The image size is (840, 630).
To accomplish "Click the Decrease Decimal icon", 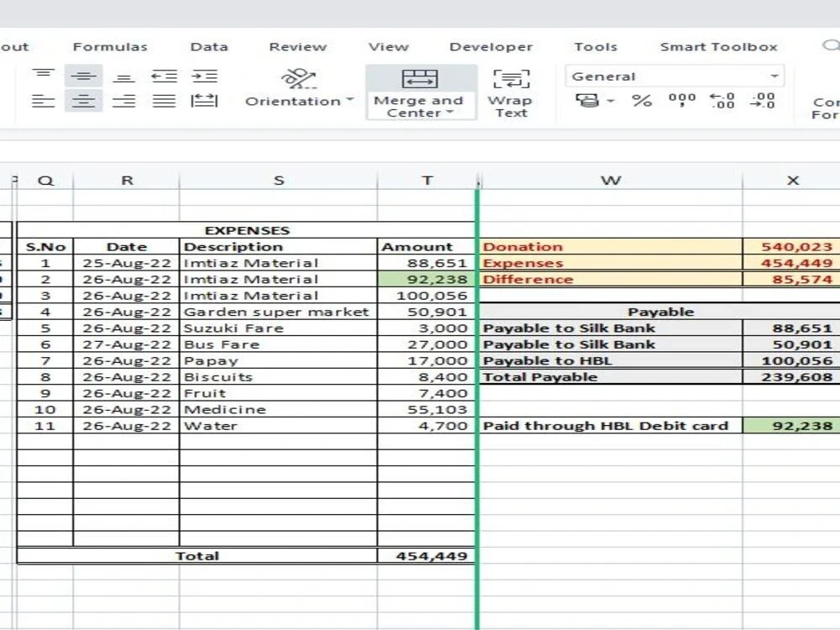I will tap(762, 101).
